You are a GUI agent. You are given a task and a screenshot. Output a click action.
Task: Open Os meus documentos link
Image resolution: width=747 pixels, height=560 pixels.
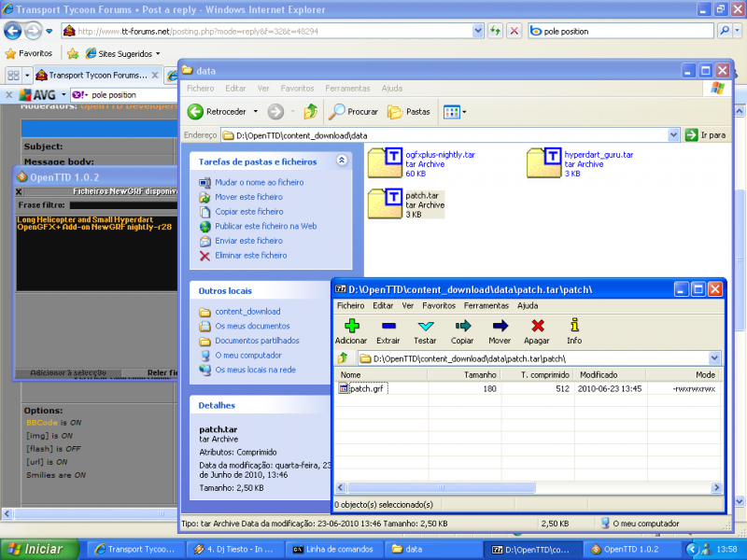(252, 326)
